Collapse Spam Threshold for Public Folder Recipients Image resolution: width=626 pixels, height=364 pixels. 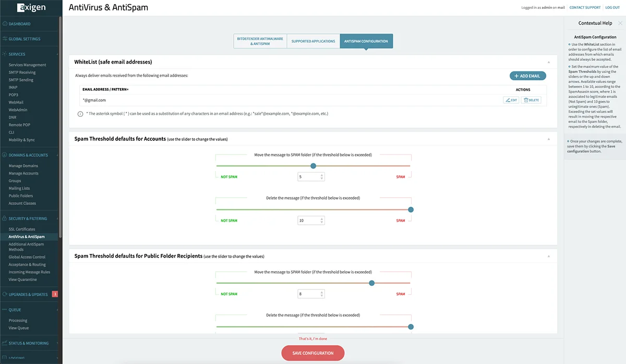pyautogui.click(x=548, y=257)
